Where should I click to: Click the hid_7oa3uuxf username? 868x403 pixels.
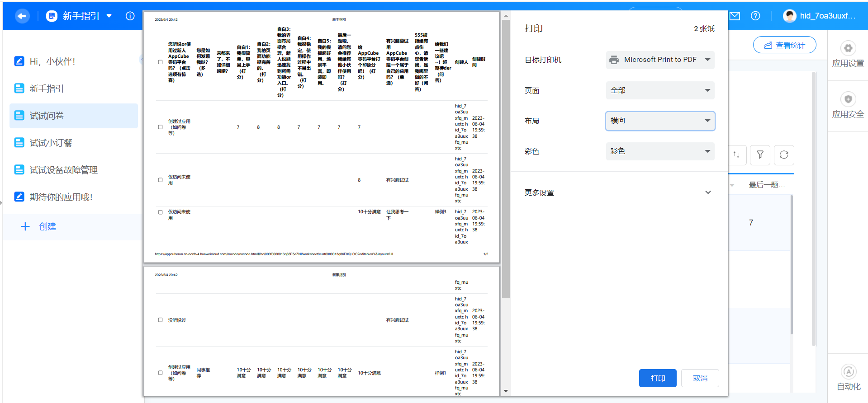828,16
